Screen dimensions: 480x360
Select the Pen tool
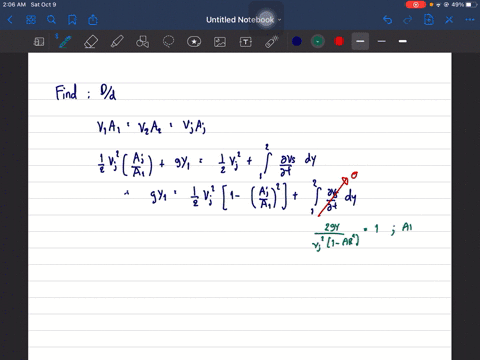pyautogui.click(x=65, y=42)
